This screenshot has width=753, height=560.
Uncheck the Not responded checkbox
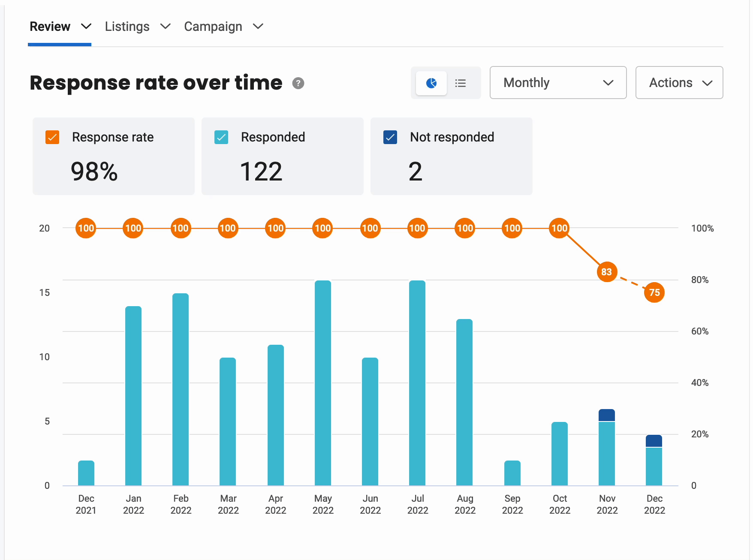click(390, 137)
